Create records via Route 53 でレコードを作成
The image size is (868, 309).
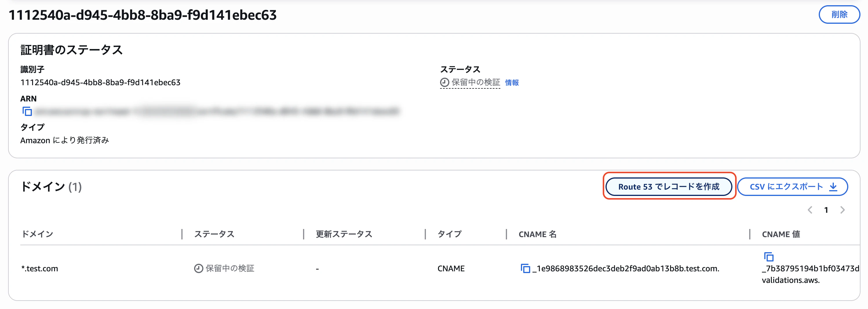669,187
